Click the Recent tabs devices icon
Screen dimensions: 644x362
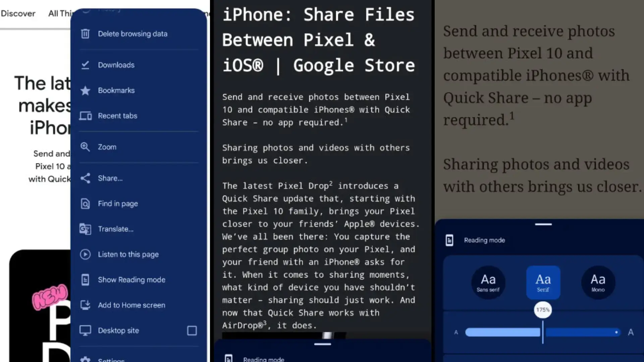pyautogui.click(x=85, y=116)
